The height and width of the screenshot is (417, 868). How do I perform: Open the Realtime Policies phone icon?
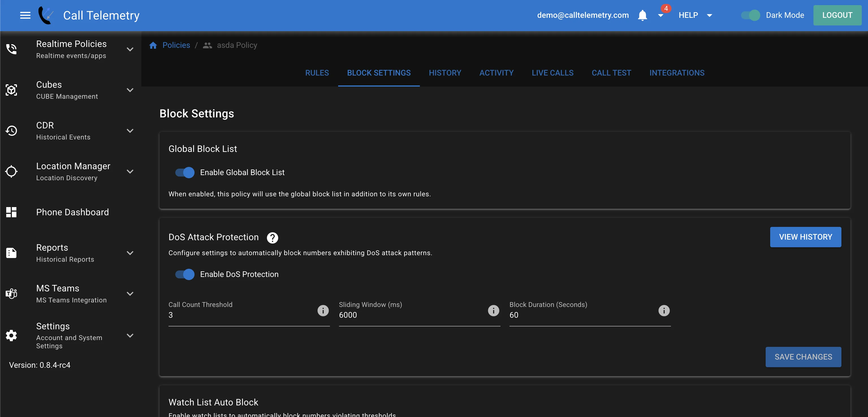(12, 49)
